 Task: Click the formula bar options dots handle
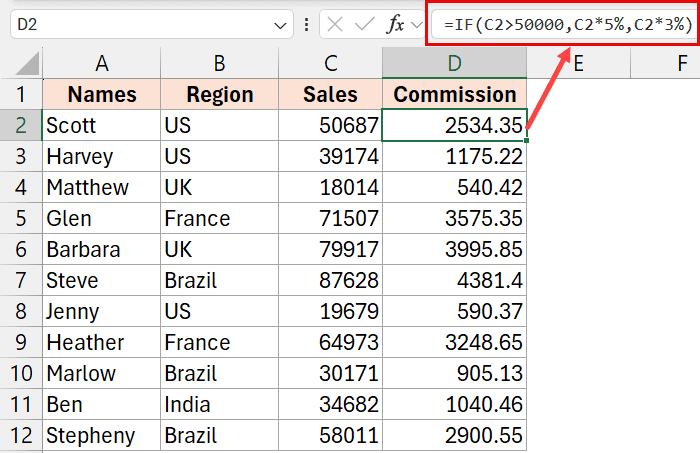pos(306,25)
